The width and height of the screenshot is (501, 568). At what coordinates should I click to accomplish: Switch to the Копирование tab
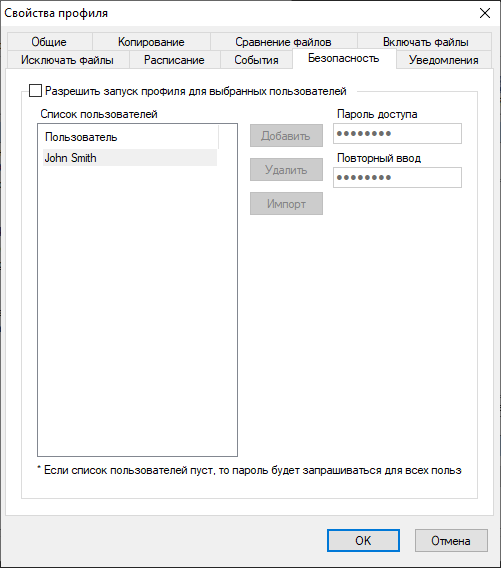pos(151,42)
